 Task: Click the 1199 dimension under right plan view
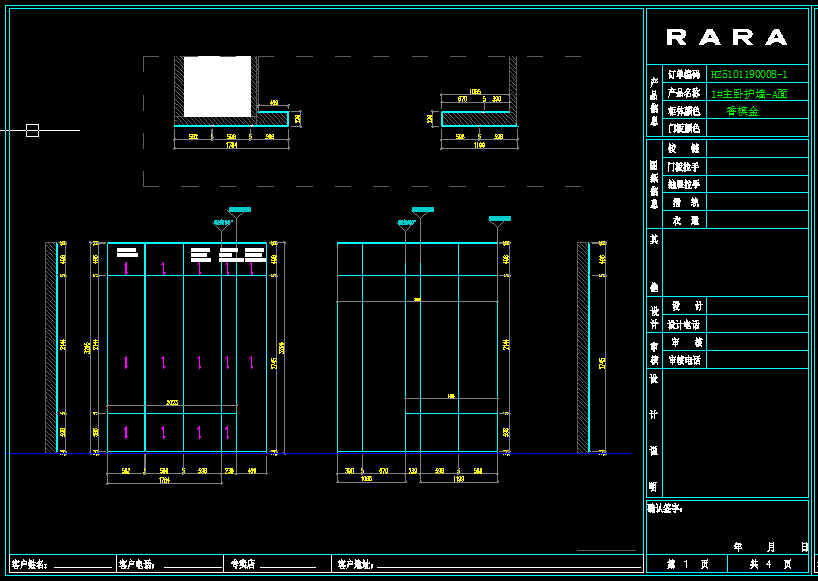478,146
